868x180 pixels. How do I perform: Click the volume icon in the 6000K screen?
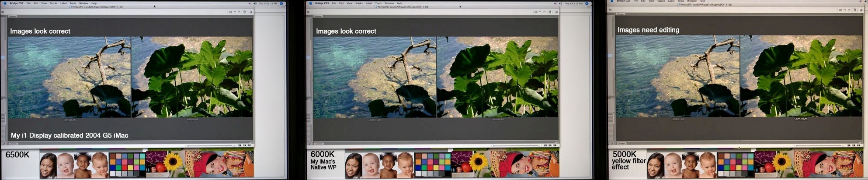click(x=561, y=3)
